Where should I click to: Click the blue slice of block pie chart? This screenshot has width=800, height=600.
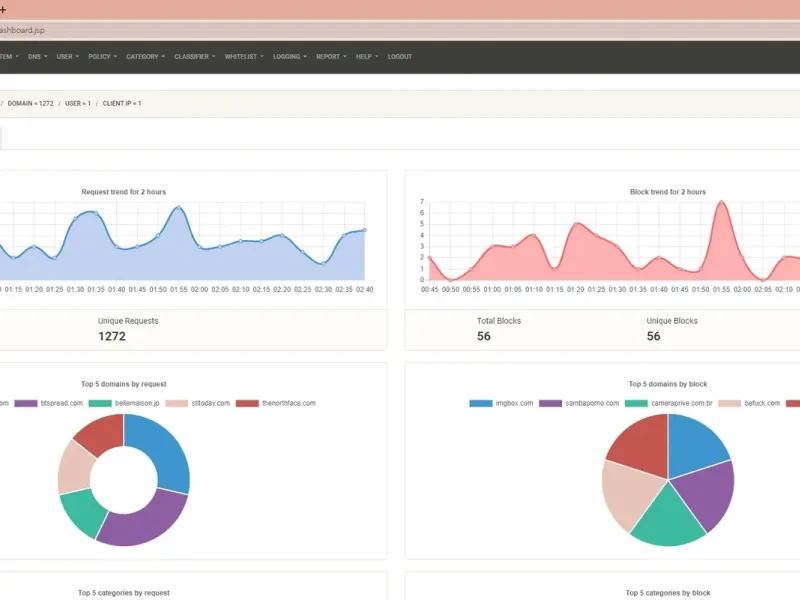[x=694, y=446]
